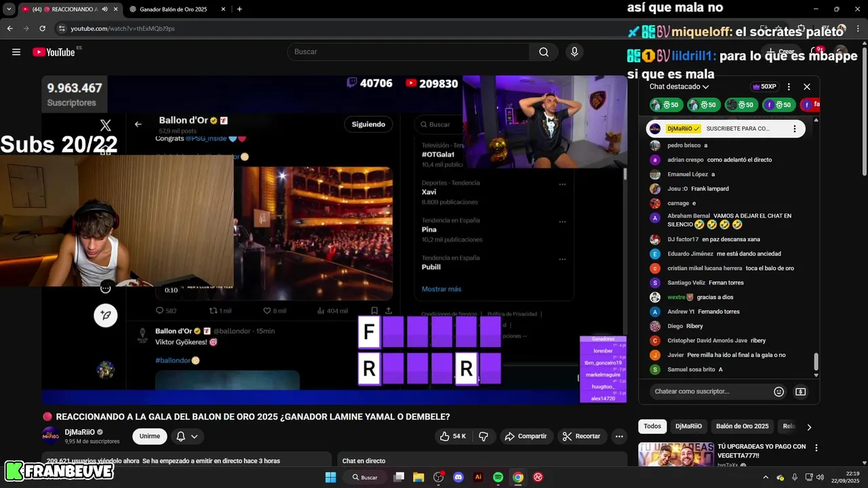
Task: Open the DjMaRiiO channel name link
Action: [80, 432]
